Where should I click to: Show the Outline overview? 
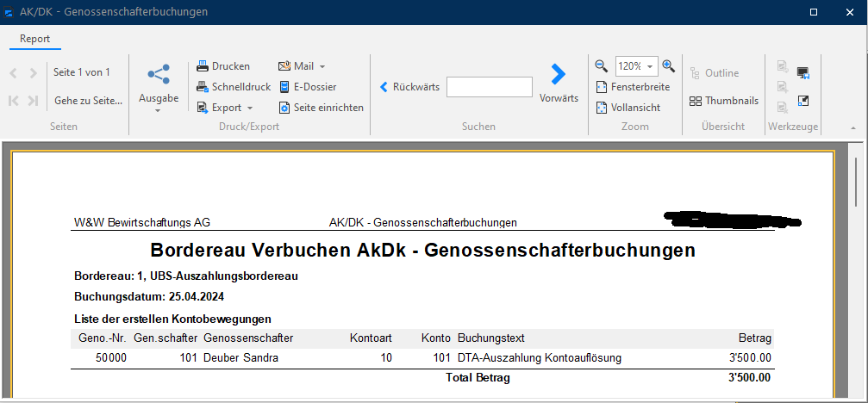pos(714,73)
